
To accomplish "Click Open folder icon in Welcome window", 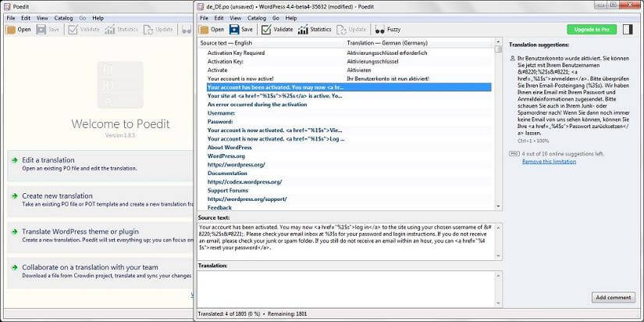I will 10,29.
